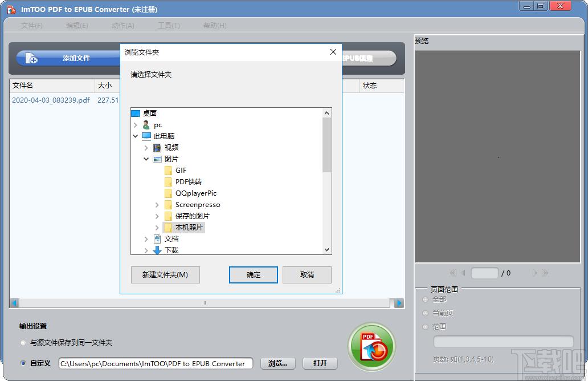
Task: Click the round PDF convert button
Action: click(x=371, y=347)
